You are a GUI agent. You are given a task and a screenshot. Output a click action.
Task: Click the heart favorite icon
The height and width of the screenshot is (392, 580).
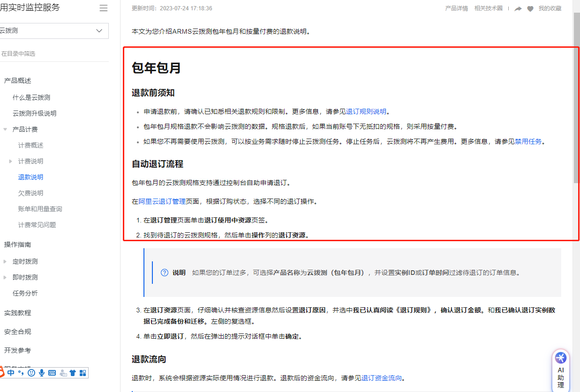(530, 8)
